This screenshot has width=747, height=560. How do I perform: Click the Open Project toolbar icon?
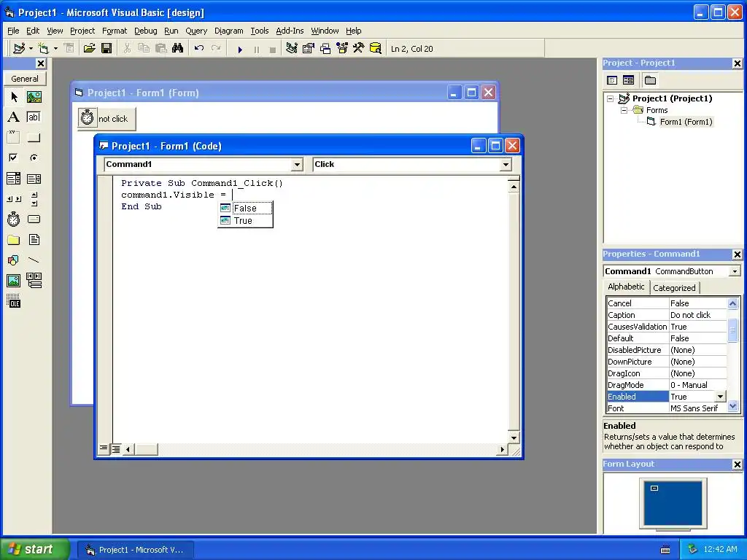click(89, 49)
